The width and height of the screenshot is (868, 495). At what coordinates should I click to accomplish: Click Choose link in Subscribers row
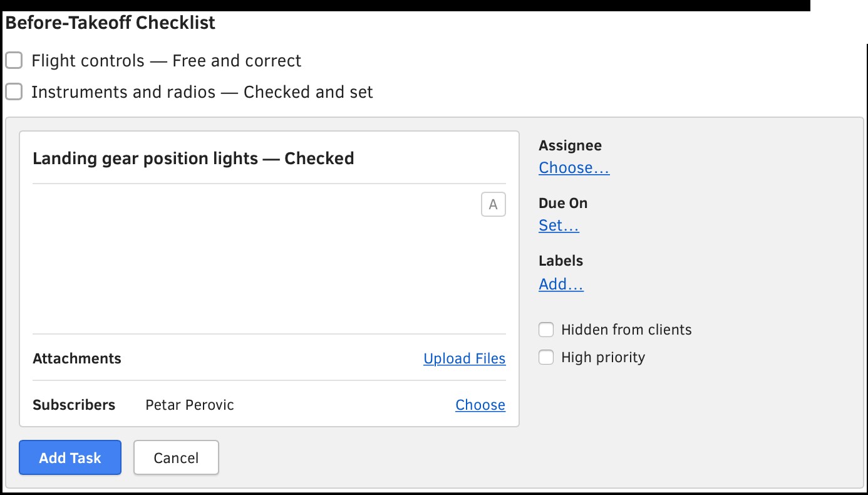click(480, 405)
